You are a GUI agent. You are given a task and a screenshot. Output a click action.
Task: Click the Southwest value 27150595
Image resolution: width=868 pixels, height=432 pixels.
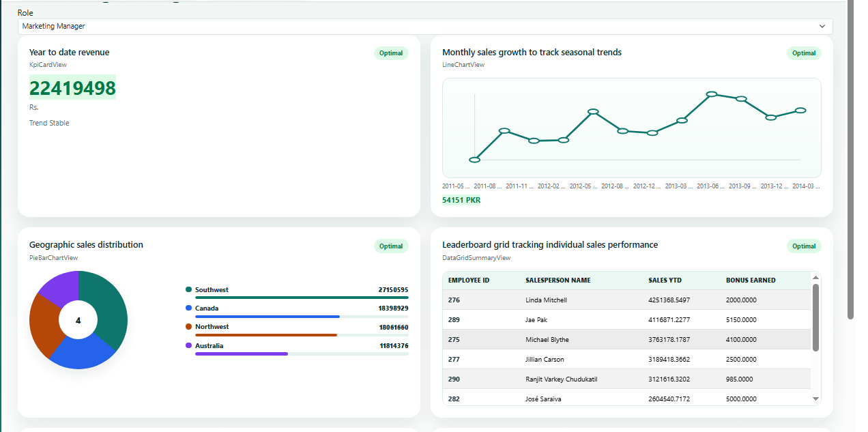point(393,290)
